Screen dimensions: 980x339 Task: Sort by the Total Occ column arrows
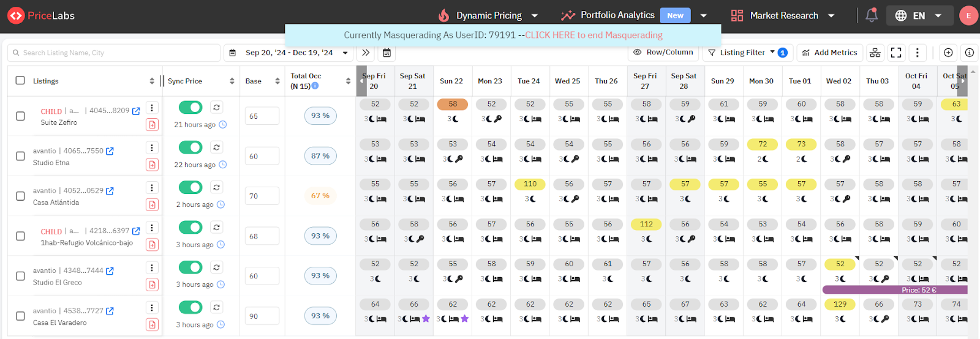(x=348, y=81)
